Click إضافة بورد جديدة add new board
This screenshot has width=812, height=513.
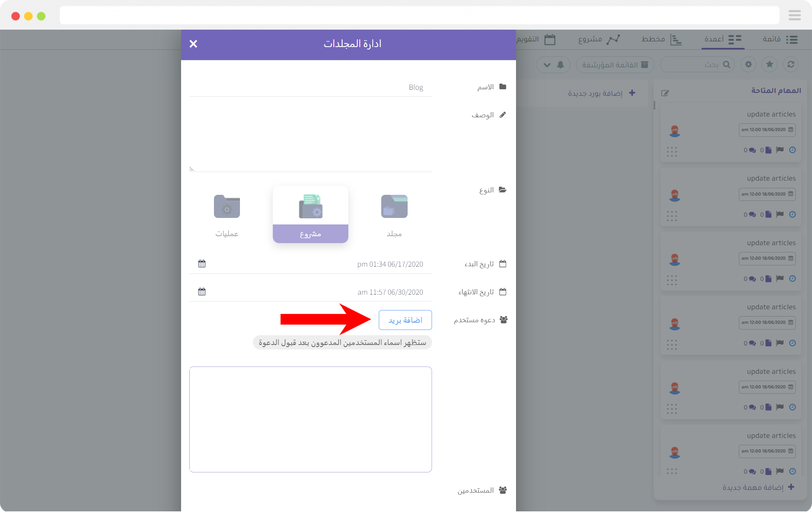pyautogui.click(x=602, y=93)
